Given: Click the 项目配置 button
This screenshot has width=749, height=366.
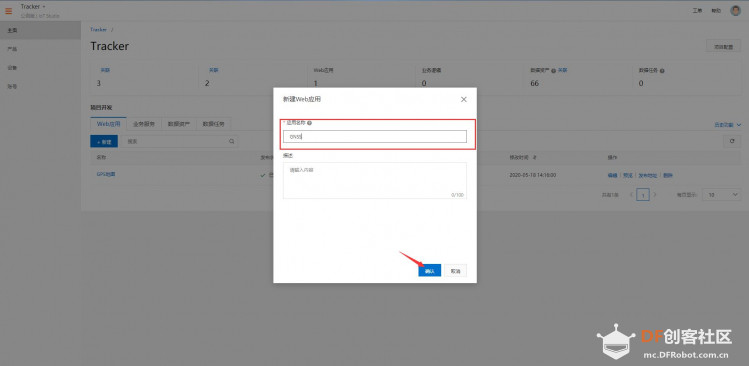Looking at the screenshot, I should pos(723,46).
